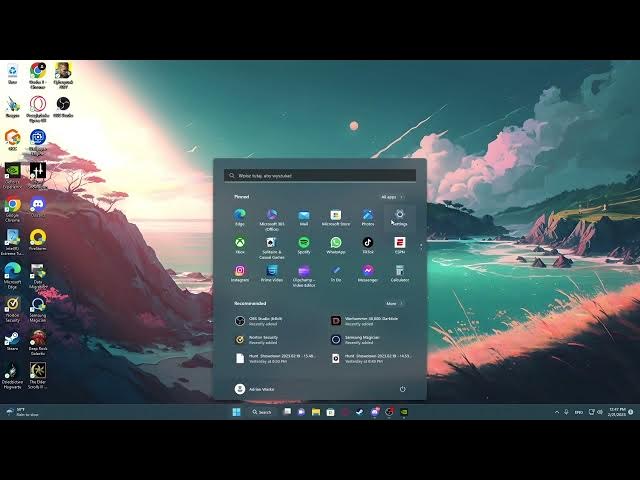Screen dimensions: 640x480
Task: Open Spotify from the Start menu
Action: click(303, 243)
